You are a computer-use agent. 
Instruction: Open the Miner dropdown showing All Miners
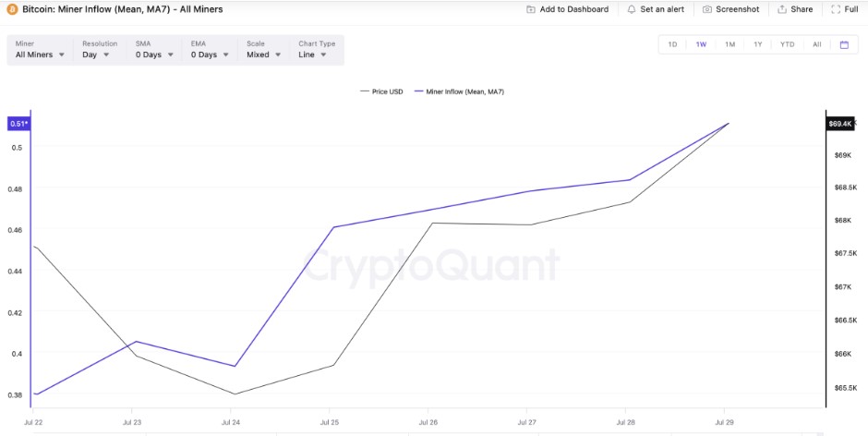click(x=40, y=54)
